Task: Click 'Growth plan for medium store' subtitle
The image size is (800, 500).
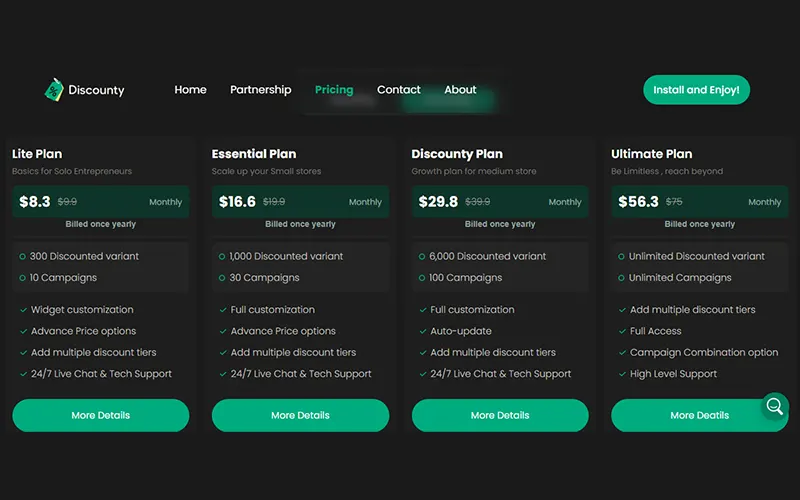Action: click(x=473, y=171)
